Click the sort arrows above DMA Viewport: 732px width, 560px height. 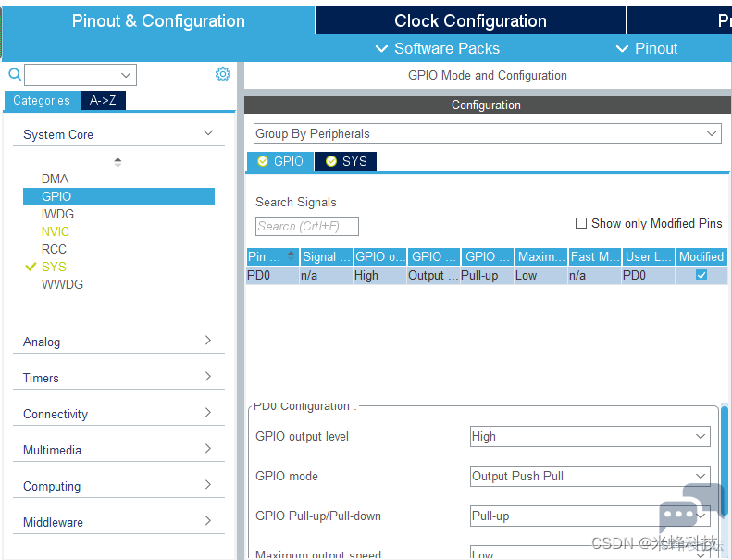[118, 162]
